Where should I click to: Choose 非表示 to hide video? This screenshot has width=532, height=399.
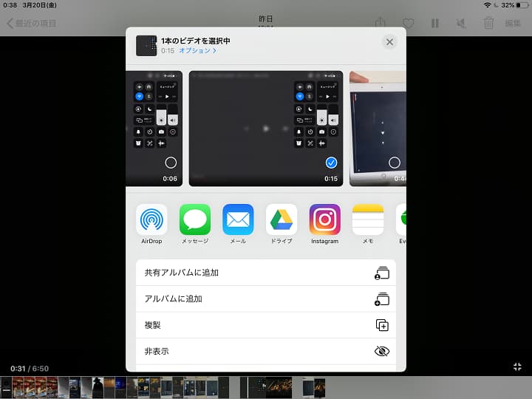click(x=266, y=351)
